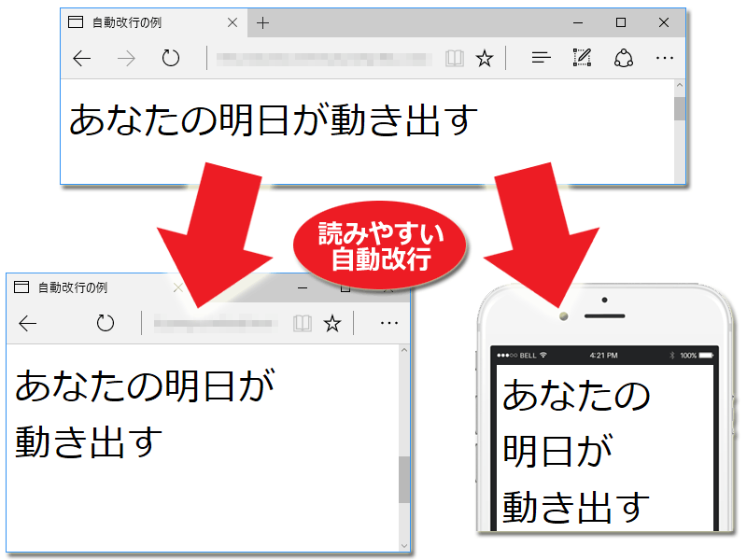This screenshot has width=747, height=560.
Task: Add the page to favorites with the star
Action: (485, 58)
